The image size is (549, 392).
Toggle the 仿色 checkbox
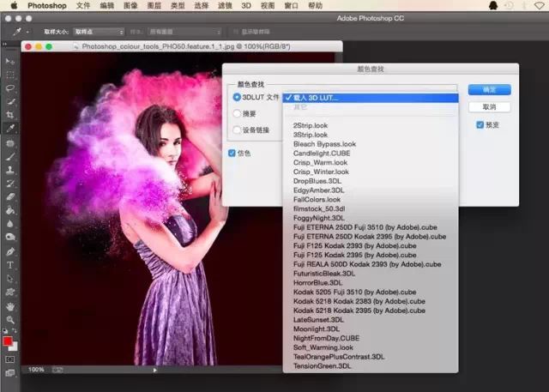click(232, 153)
